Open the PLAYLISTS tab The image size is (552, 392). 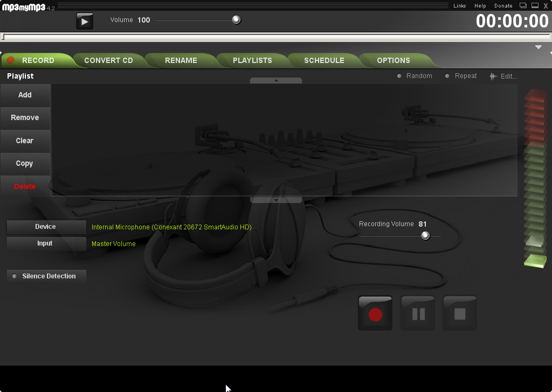[x=252, y=60]
